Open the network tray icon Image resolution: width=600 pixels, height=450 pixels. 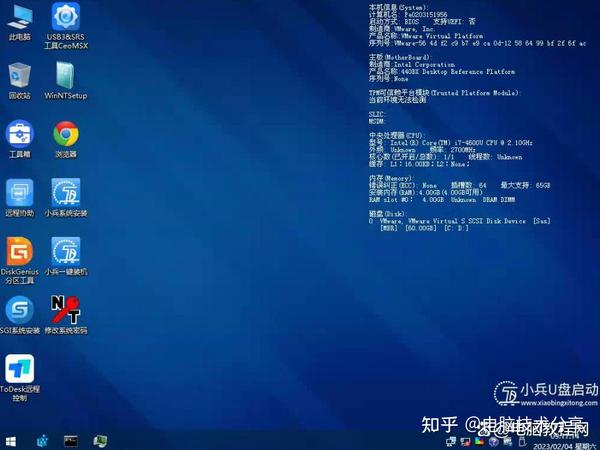[451, 442]
